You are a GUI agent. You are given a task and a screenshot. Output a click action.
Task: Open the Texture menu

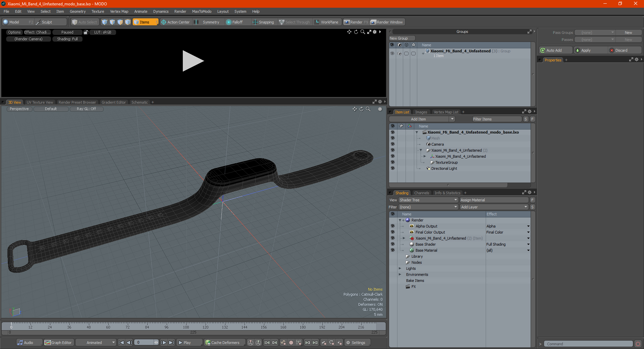point(98,11)
